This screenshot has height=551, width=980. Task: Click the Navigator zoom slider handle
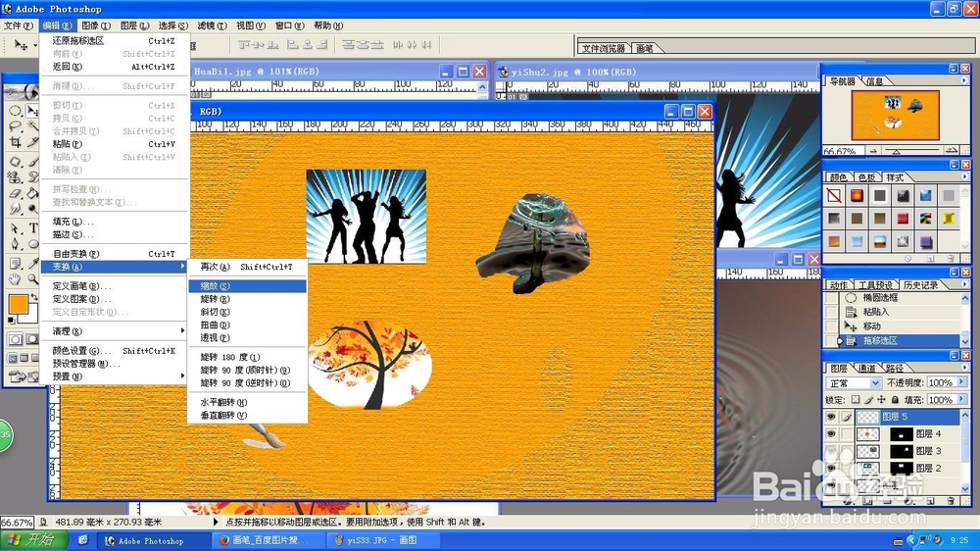(x=896, y=151)
